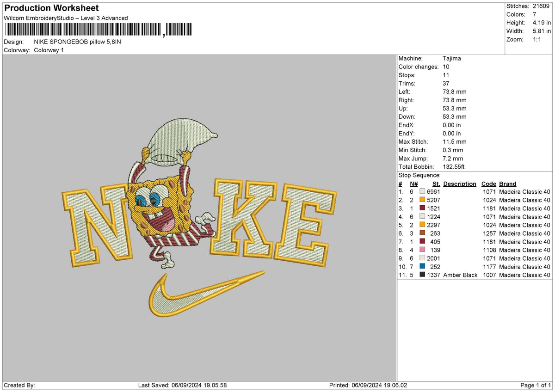Click the 'Production Worksheet' title
Viewport: 555px width, 392px height.
tap(51, 8)
